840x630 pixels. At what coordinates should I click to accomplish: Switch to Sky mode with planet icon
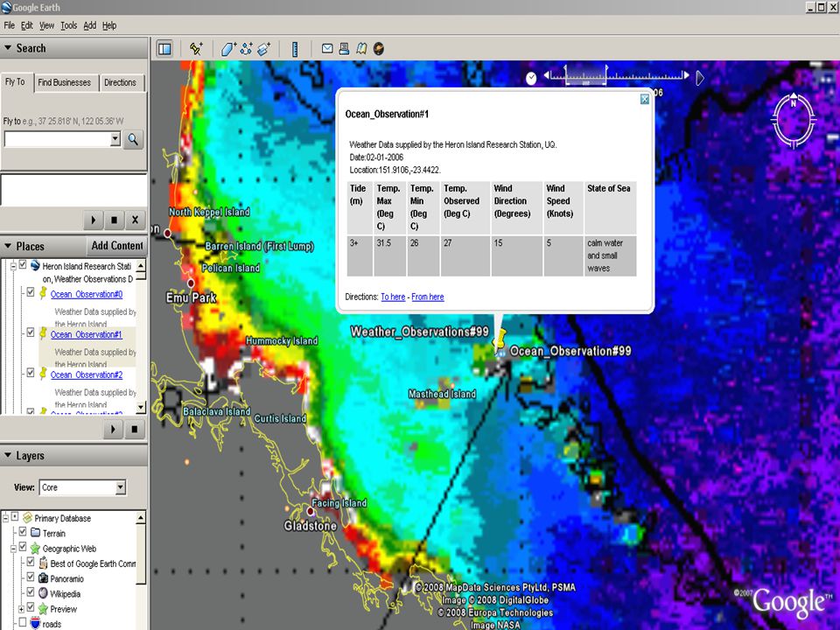tap(379, 49)
